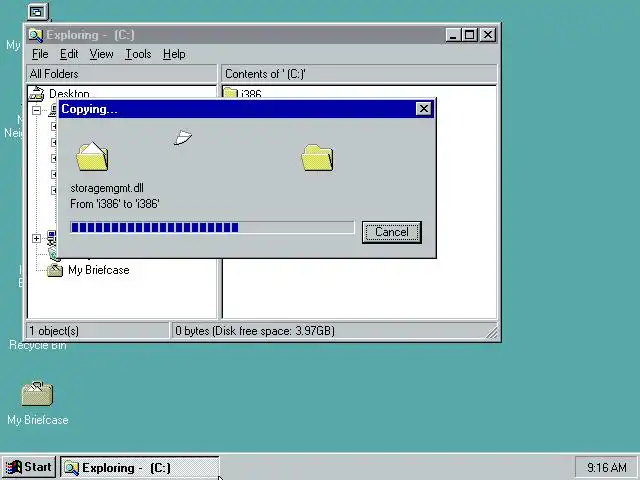Click the briefcase icon in the folder tree
Image resolution: width=640 pixels, height=480 pixels.
pyautogui.click(x=55, y=270)
